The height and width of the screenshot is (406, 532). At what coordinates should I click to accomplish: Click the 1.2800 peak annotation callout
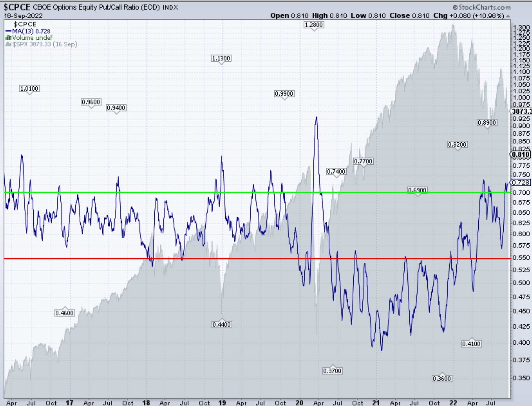point(313,24)
